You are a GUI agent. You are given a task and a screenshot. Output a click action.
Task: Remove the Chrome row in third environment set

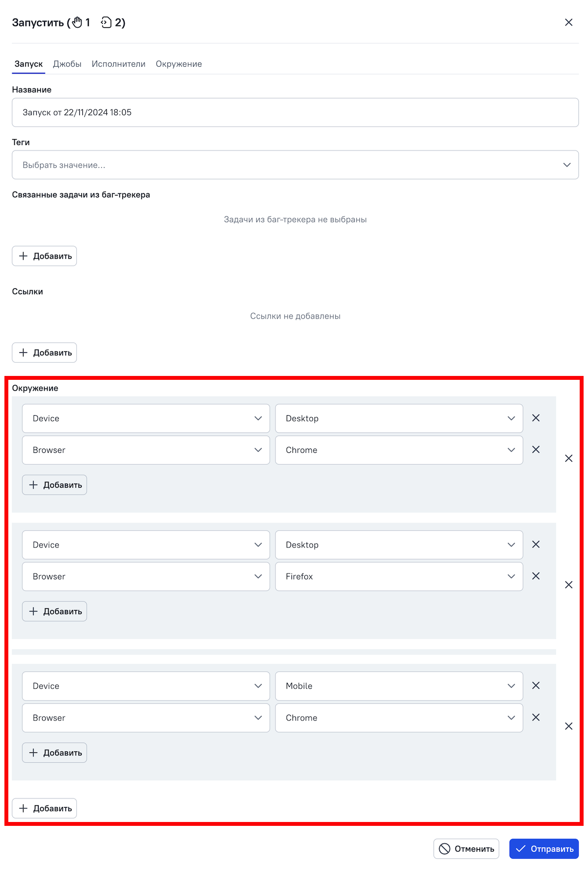coord(536,717)
